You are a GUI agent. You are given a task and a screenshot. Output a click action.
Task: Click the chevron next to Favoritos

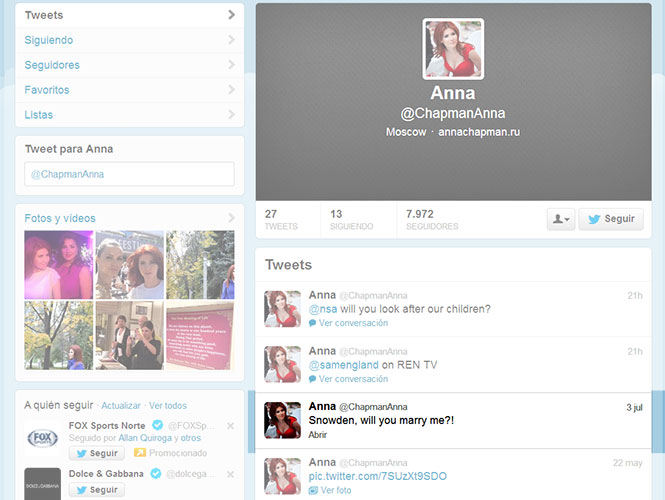click(x=231, y=89)
